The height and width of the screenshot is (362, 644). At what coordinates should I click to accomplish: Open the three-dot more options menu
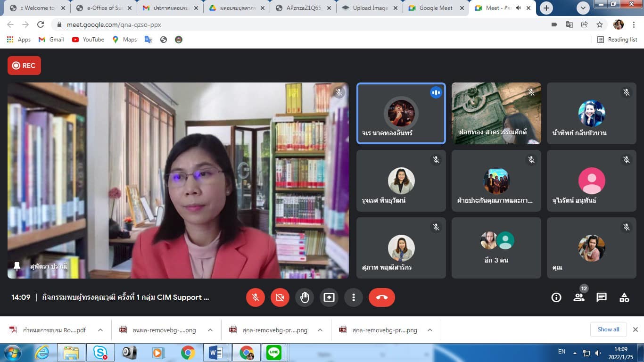click(353, 297)
